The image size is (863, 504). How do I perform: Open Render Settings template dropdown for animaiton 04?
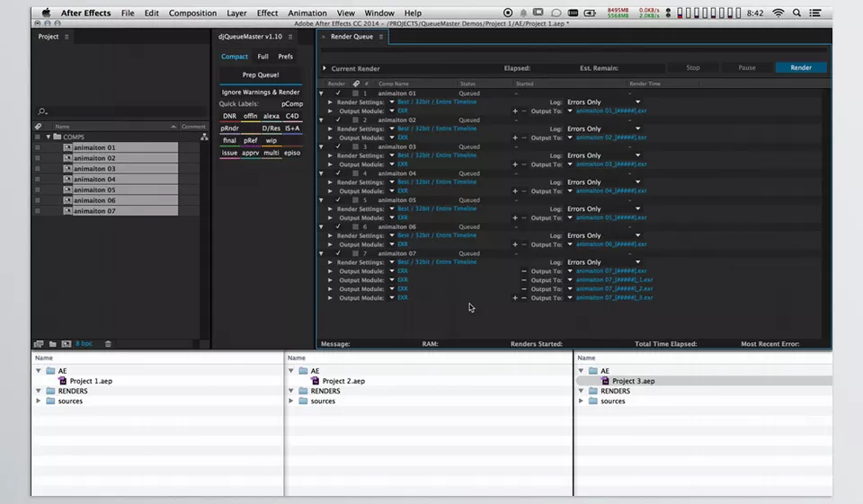pos(392,182)
